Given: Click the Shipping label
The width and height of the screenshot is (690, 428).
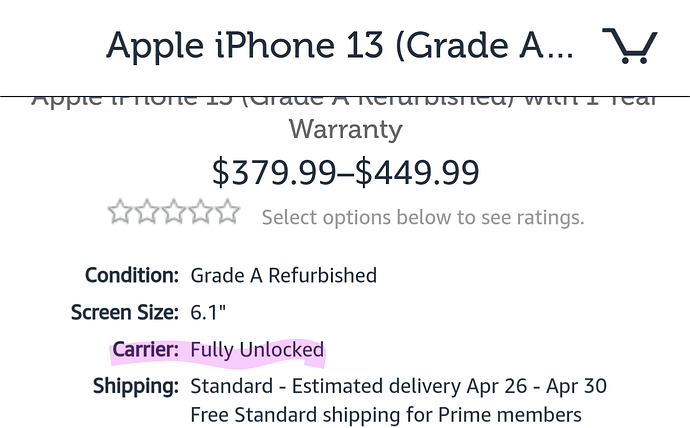Looking at the screenshot, I should click(136, 386).
